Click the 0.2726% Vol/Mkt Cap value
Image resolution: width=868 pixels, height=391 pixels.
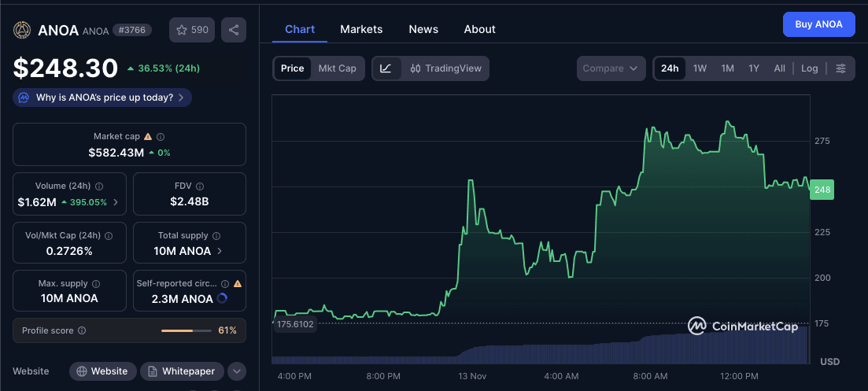tap(69, 251)
